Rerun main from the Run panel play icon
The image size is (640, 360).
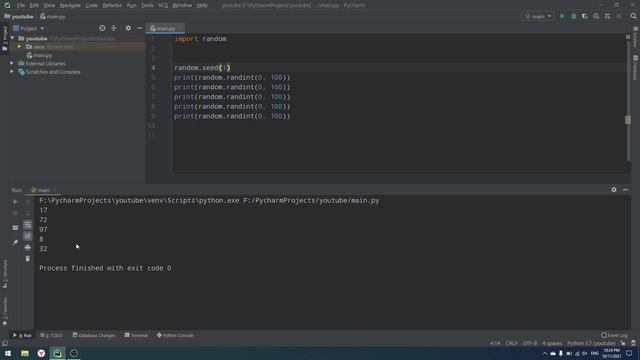(x=15, y=202)
